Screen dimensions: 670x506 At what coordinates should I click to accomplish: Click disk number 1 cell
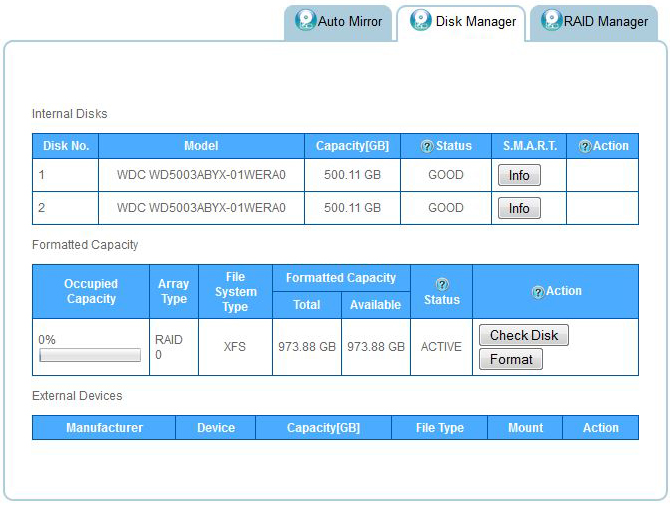(65, 175)
